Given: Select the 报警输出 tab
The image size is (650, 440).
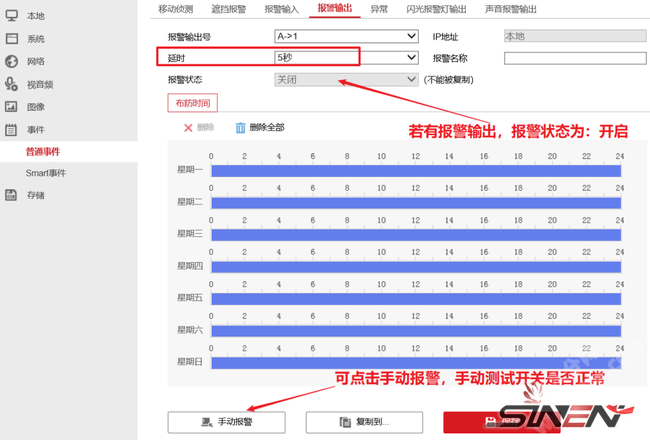Looking at the screenshot, I should pyautogui.click(x=335, y=8).
